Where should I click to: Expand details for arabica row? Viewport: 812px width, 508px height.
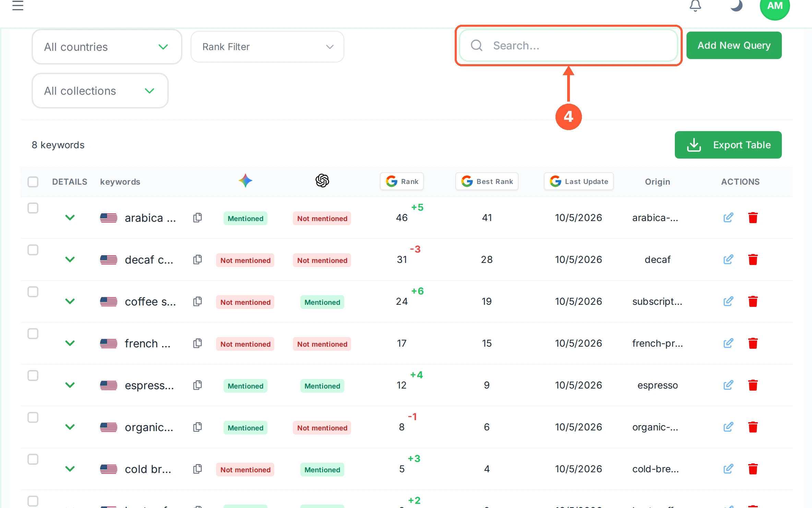(x=70, y=218)
